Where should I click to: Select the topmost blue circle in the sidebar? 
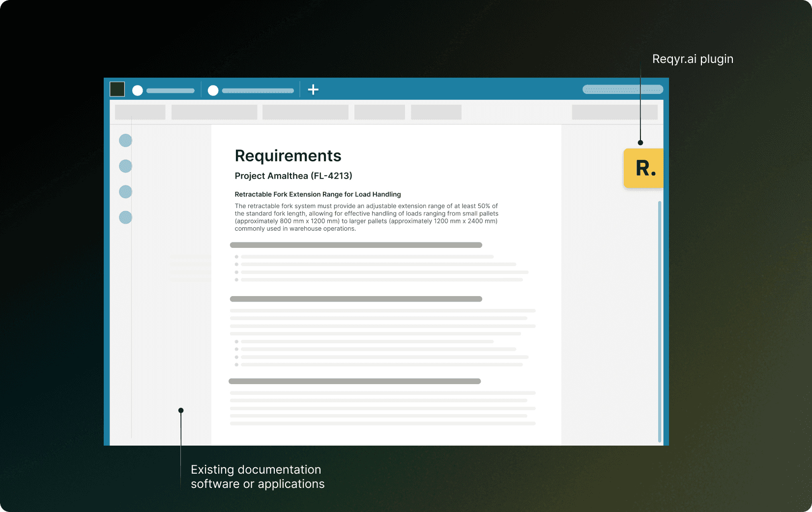tap(126, 141)
